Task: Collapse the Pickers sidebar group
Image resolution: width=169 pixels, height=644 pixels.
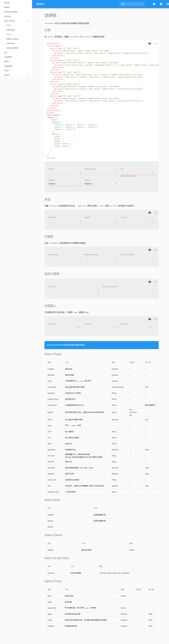Action: tap(28, 75)
